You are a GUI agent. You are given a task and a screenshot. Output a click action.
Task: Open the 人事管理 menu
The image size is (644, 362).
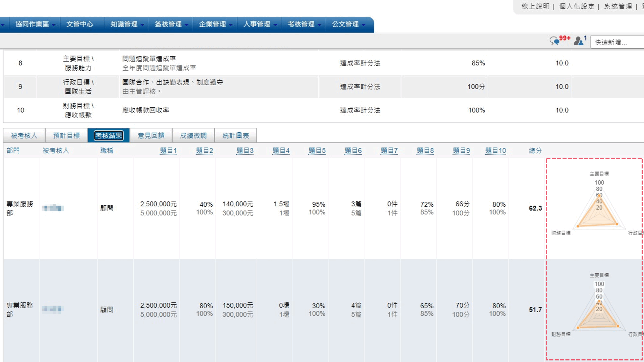[x=260, y=24]
